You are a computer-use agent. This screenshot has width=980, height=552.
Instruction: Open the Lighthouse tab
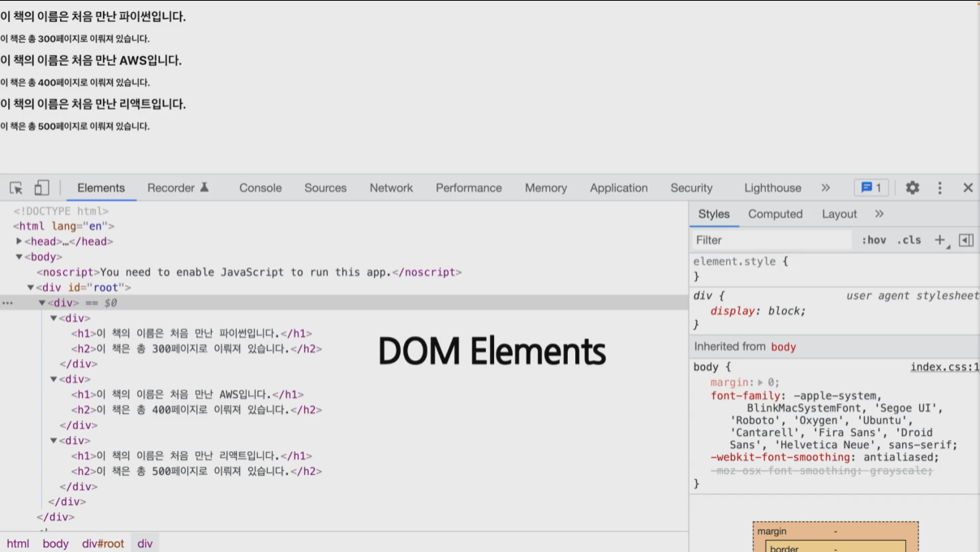(x=773, y=188)
